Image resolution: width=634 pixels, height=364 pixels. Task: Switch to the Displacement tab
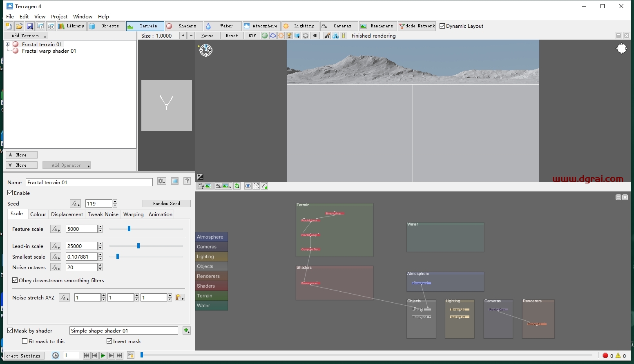(67, 214)
